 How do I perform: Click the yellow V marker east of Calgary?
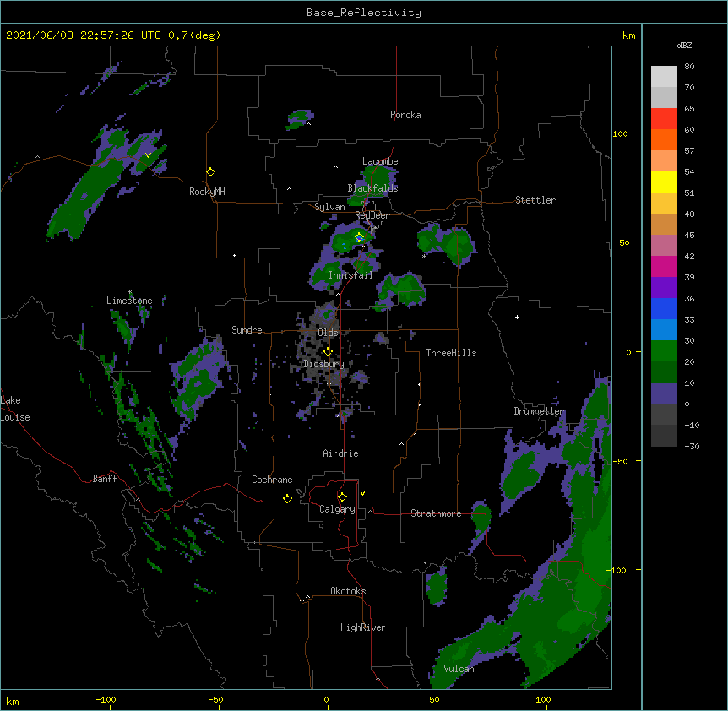[362, 493]
